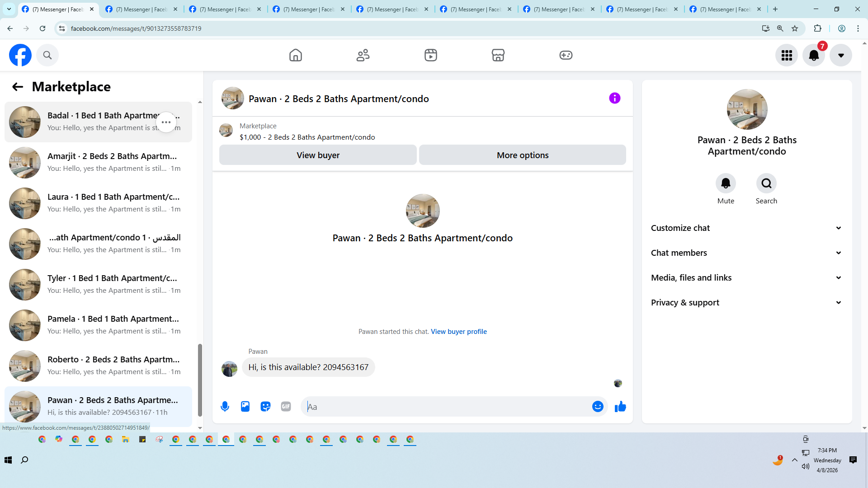The image size is (868, 488).
Task: Mute this conversation with the bell
Action: click(726, 183)
